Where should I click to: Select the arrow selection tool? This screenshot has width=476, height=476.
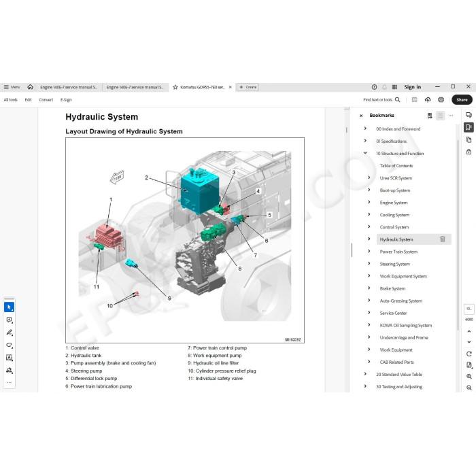(9, 307)
